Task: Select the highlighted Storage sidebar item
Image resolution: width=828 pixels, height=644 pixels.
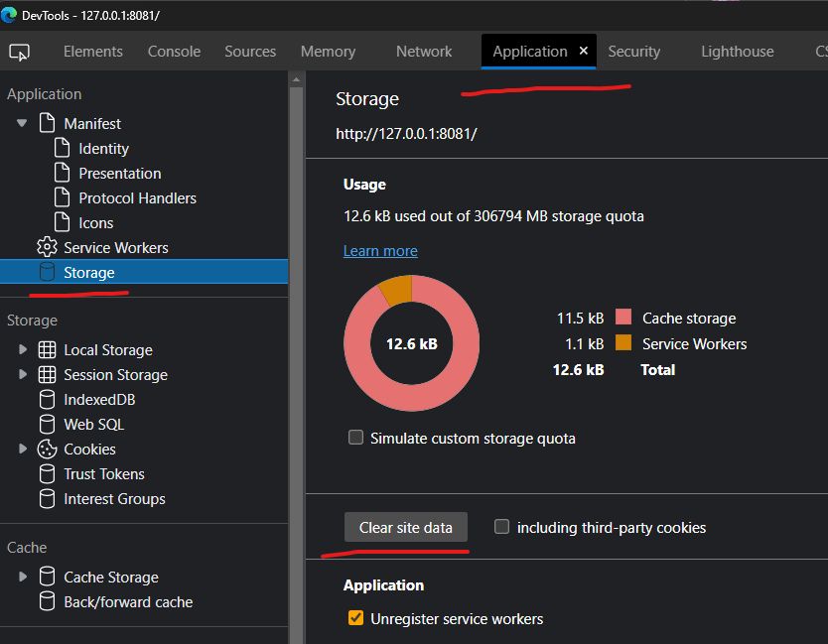Action: (x=144, y=272)
